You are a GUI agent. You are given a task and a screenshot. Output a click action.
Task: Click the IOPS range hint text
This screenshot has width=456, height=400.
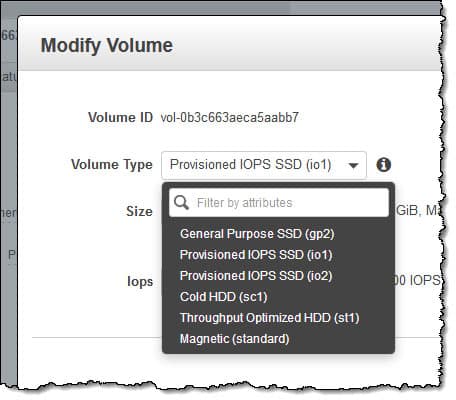point(418,280)
